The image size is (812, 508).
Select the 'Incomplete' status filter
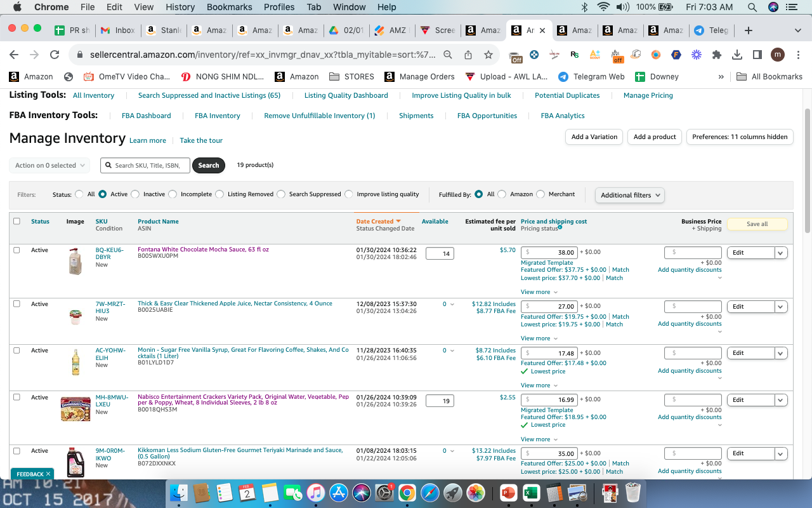[173, 194]
